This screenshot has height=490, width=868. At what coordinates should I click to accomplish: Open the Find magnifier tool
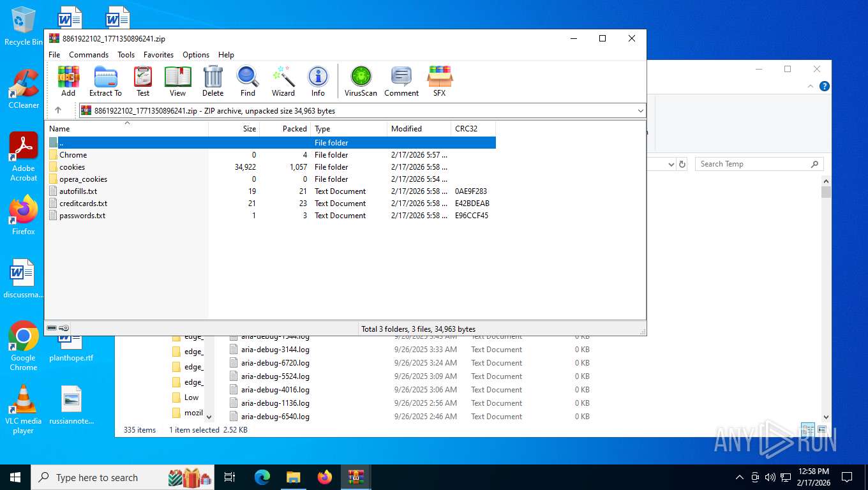(248, 81)
